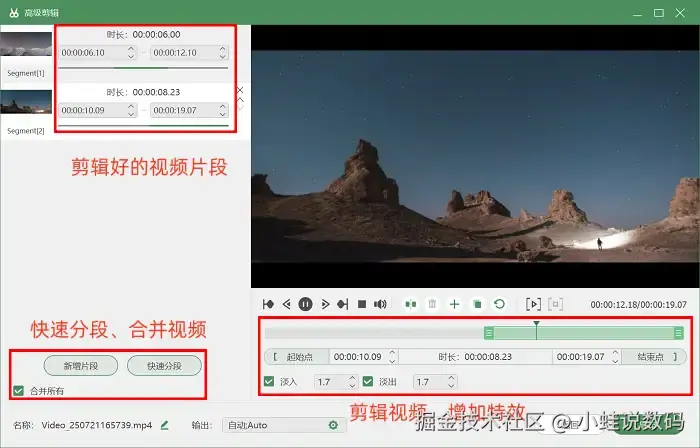Viewport: 700px width, 448px height.
Task: Select the Segment[1] thumbnail
Action: 26,44
